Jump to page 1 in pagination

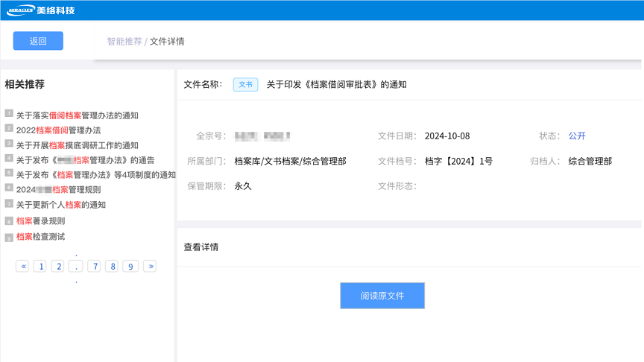coord(40,266)
